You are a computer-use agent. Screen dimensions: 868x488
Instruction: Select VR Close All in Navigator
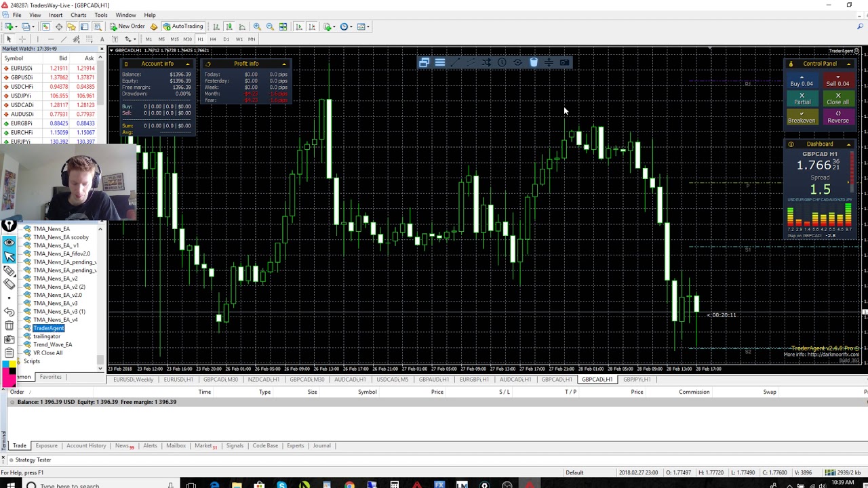coord(47,352)
